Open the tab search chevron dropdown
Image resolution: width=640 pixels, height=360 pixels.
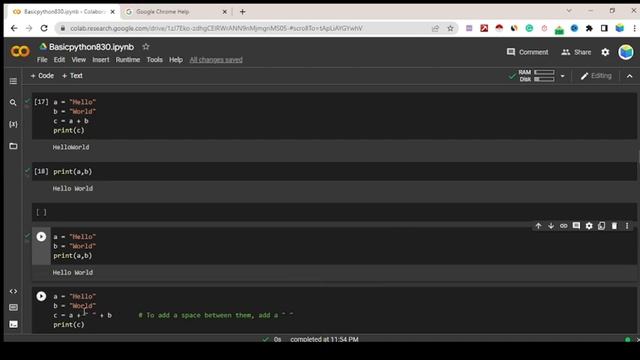[x=569, y=11]
